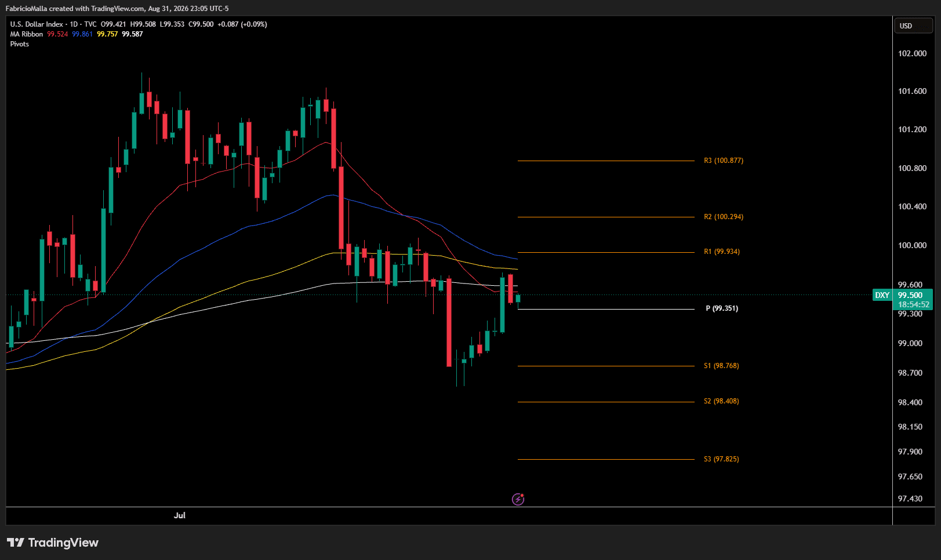Select the MA Ribbon indicator legend
This screenshot has width=941, height=560.
tap(26, 34)
